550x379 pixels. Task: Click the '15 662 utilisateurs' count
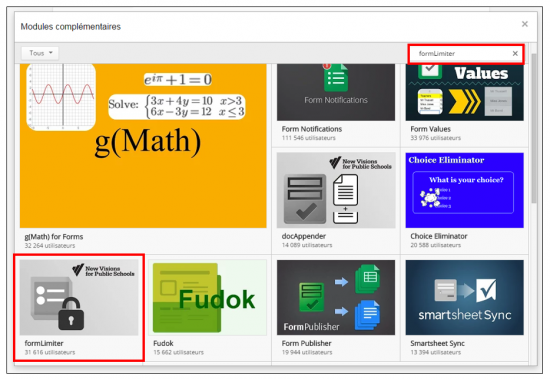click(178, 352)
